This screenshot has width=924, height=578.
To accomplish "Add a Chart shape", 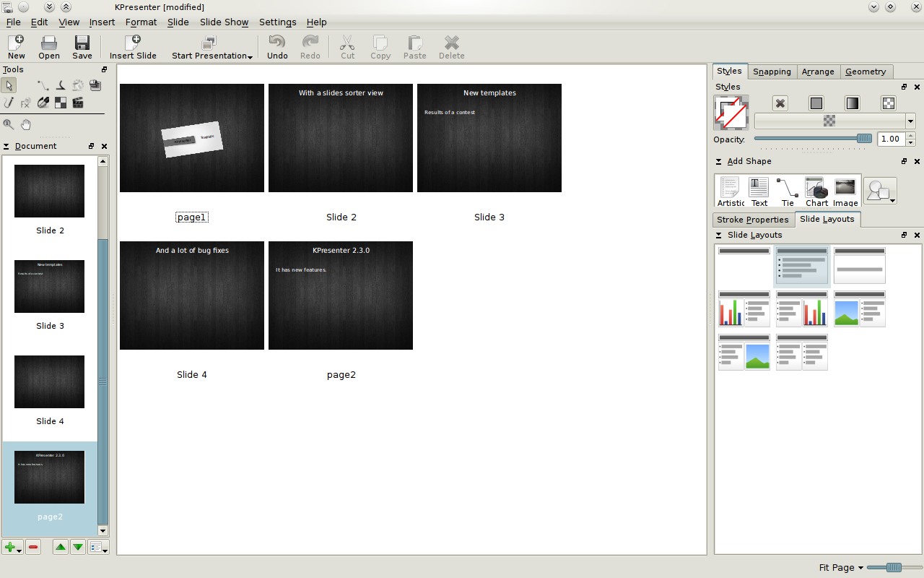I will point(816,191).
